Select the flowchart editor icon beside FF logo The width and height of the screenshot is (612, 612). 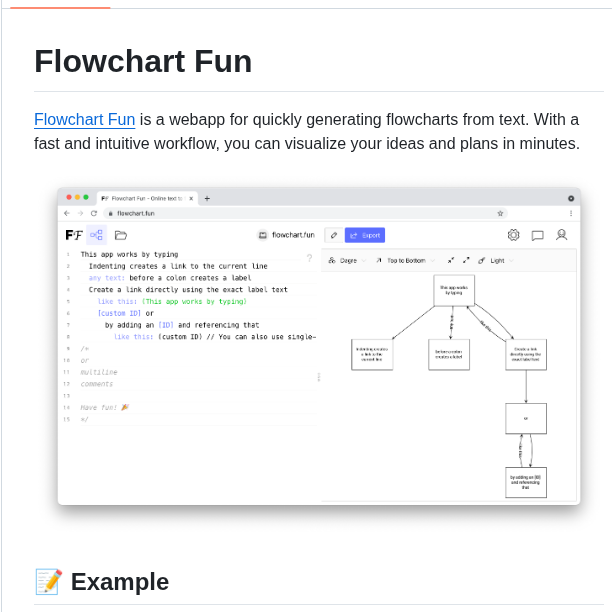coord(96,235)
